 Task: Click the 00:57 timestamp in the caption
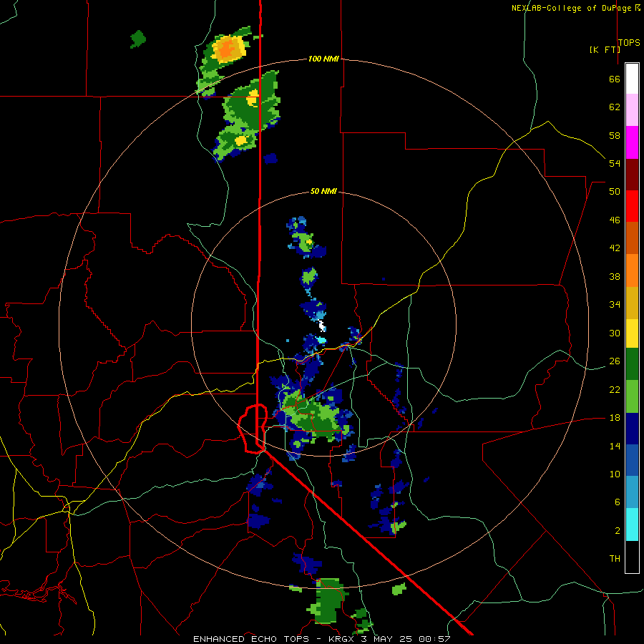pos(434,639)
